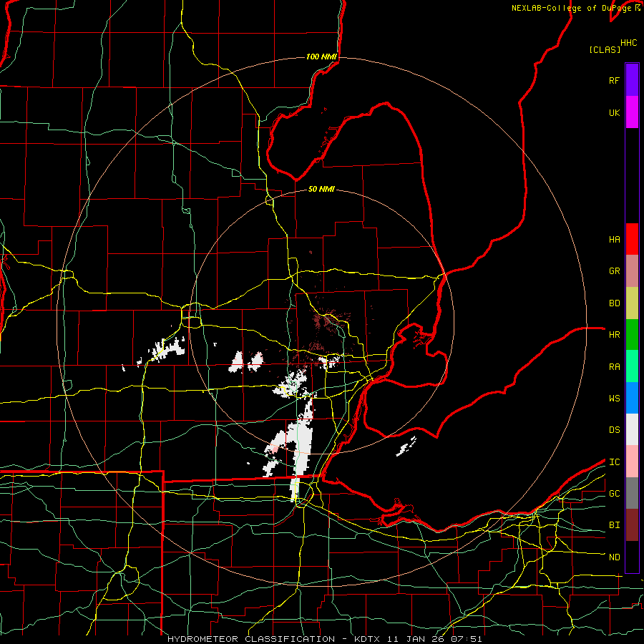Select the IC light-pink legend swatch
The image size is (644, 644).
click(632, 462)
